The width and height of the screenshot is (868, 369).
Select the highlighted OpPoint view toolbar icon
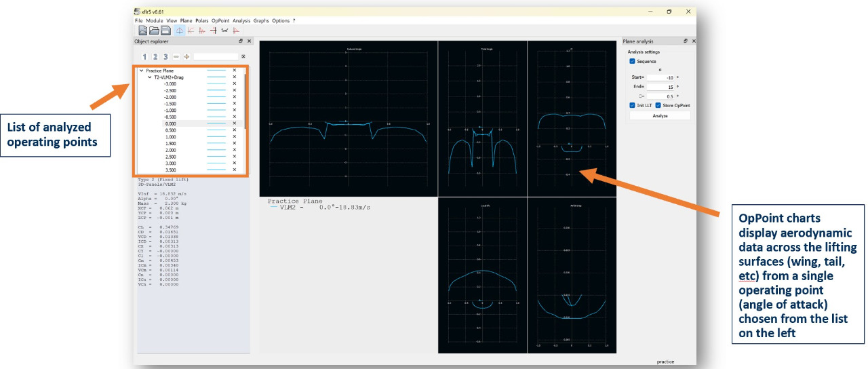point(180,31)
